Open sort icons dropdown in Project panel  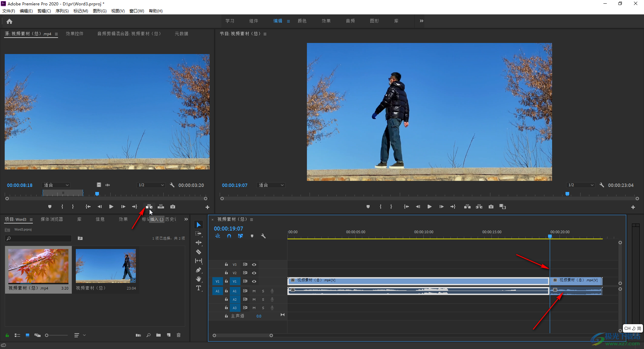80,335
